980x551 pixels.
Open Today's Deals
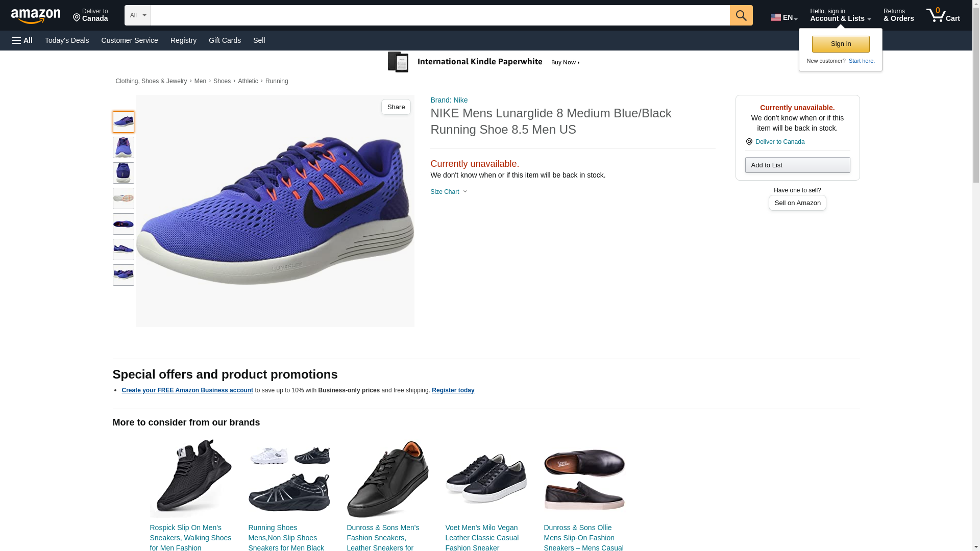[67, 40]
